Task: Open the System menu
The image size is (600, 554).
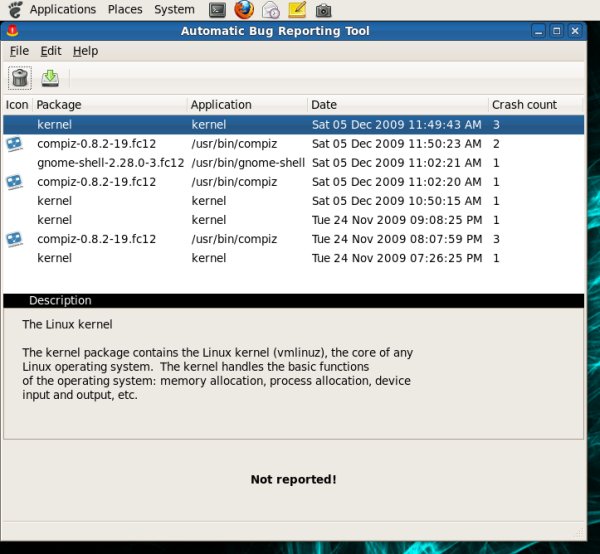Action: coord(174,9)
